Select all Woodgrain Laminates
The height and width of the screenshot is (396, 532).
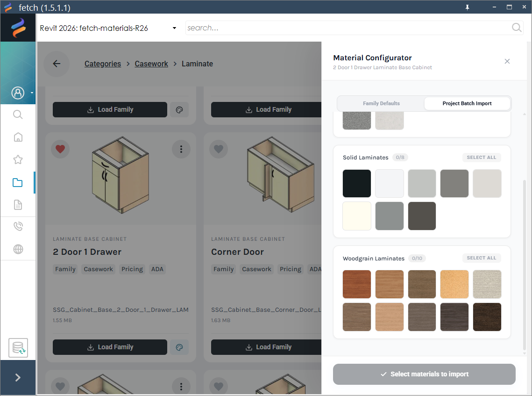pyautogui.click(x=482, y=258)
